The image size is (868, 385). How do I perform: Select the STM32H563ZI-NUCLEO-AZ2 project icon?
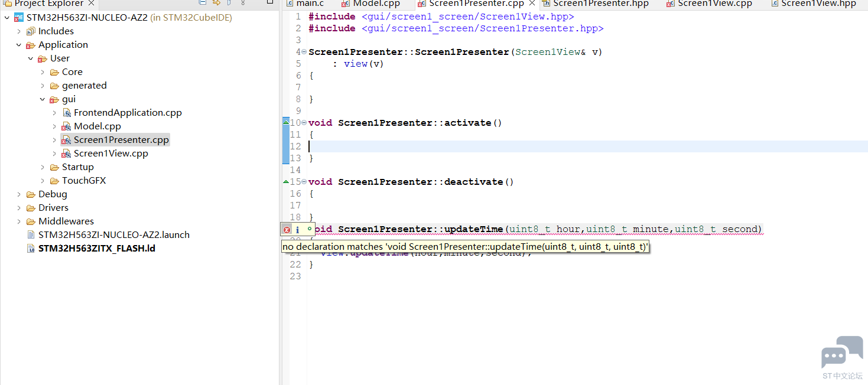coord(19,18)
